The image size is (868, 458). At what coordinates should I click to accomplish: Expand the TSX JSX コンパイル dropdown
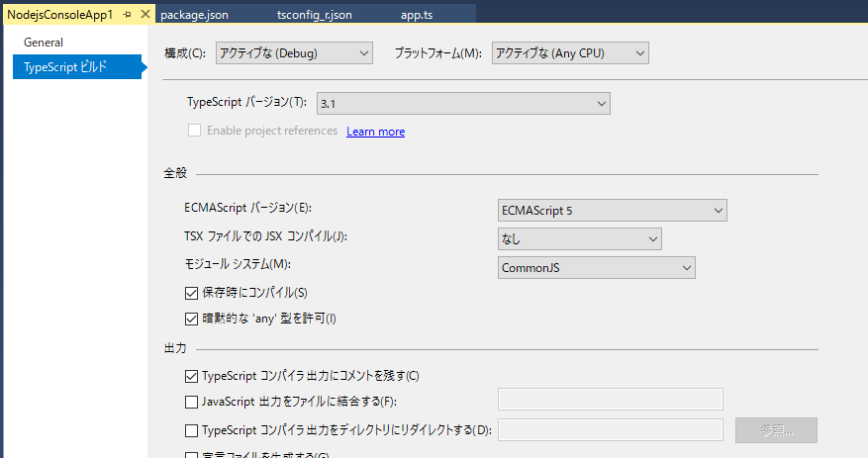pyautogui.click(x=579, y=238)
